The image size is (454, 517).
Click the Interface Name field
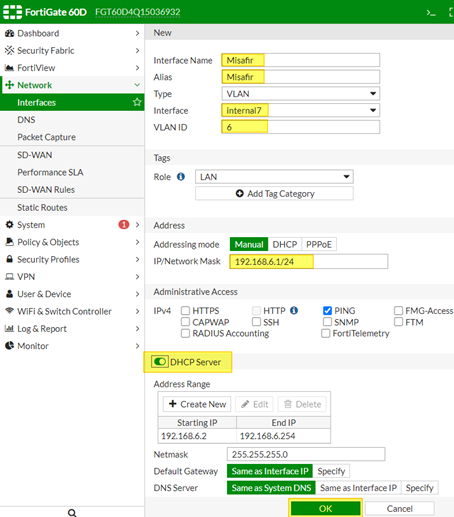(300, 60)
